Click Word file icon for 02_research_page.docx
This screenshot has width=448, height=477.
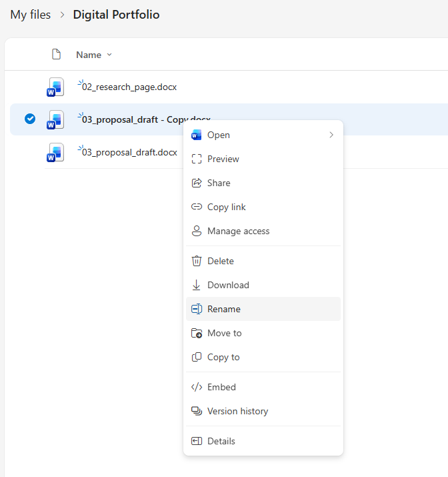[x=55, y=87]
